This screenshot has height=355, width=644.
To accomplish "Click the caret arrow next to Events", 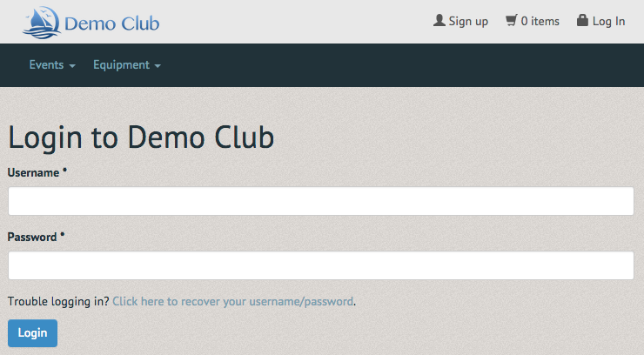I will click(x=72, y=65).
